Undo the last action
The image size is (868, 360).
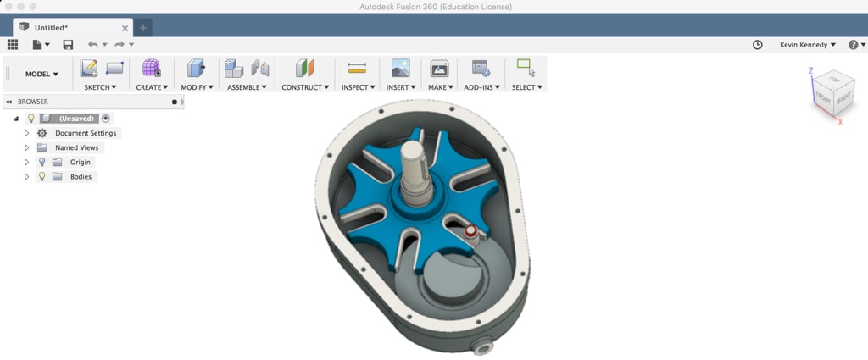coord(92,45)
